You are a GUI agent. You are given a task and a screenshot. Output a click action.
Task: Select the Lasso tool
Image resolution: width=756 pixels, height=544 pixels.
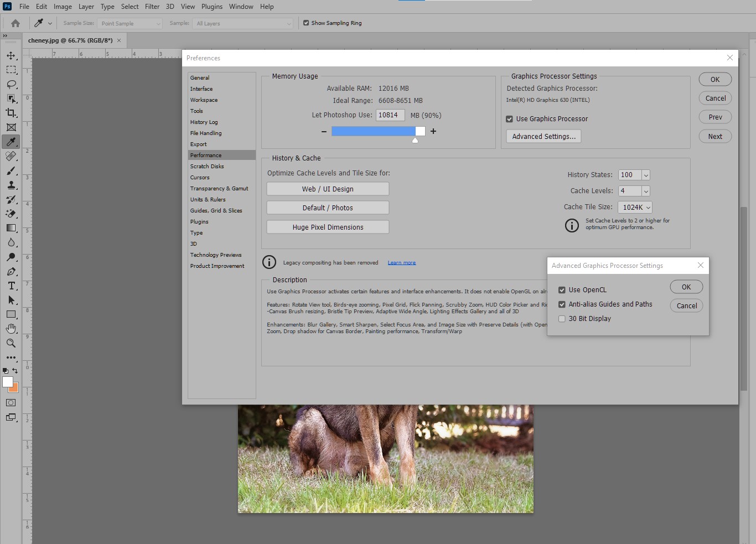click(x=11, y=84)
